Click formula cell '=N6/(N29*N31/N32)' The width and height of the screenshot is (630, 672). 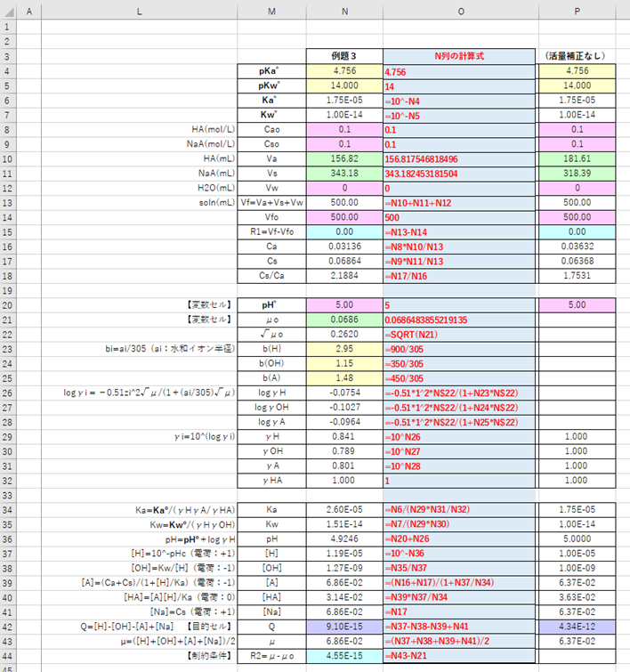point(459,509)
